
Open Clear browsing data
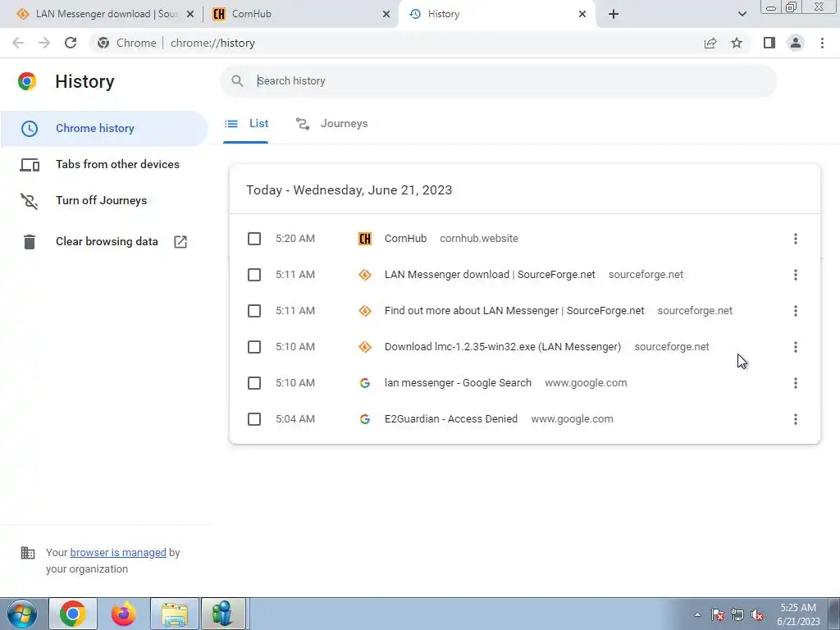coord(104,242)
